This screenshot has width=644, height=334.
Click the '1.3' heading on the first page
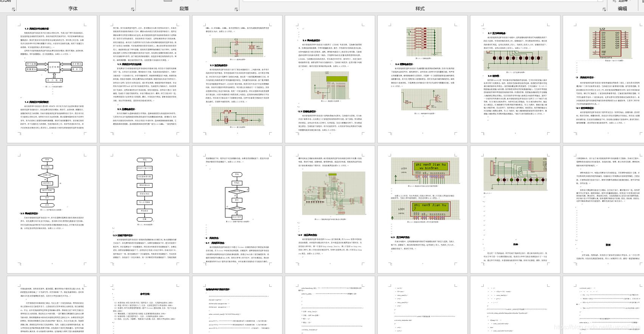click(x=37, y=29)
